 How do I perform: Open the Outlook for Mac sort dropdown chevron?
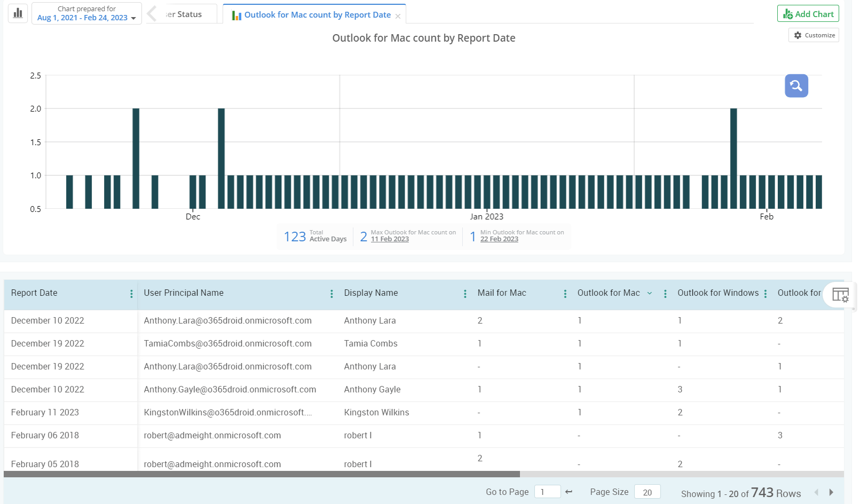[x=650, y=293]
